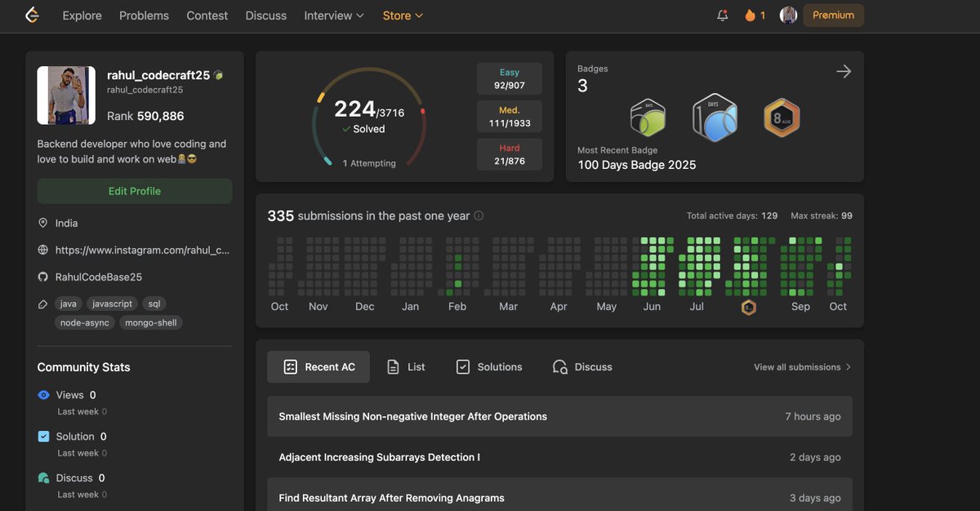Expand the Interview dropdown menu
980x511 pixels.
[x=334, y=16]
